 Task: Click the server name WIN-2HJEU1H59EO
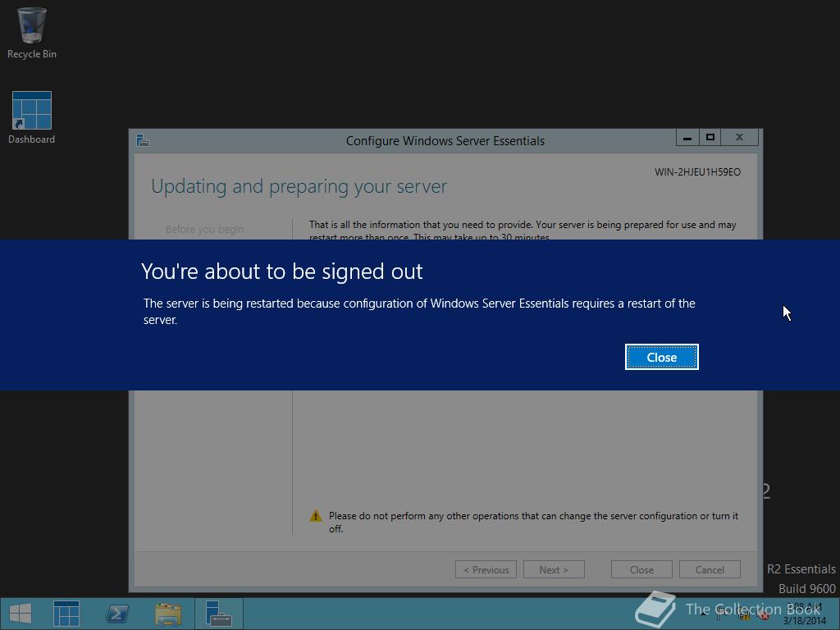click(697, 172)
